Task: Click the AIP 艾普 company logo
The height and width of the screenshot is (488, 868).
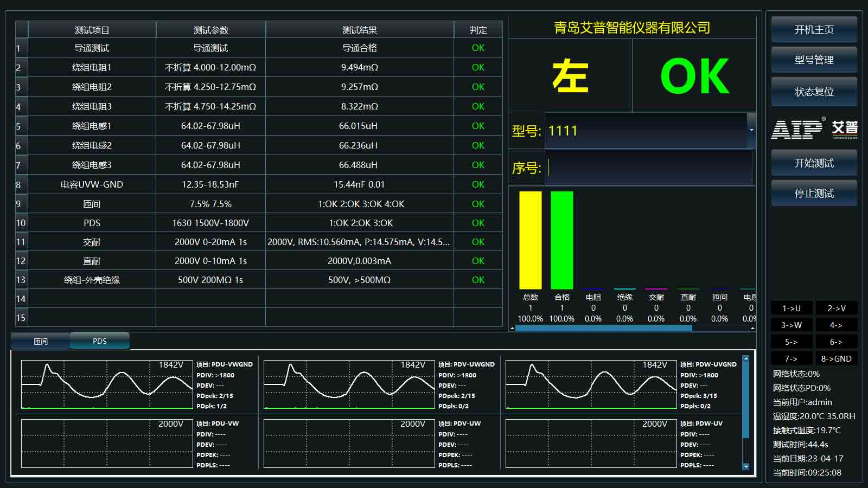Action: [x=813, y=130]
